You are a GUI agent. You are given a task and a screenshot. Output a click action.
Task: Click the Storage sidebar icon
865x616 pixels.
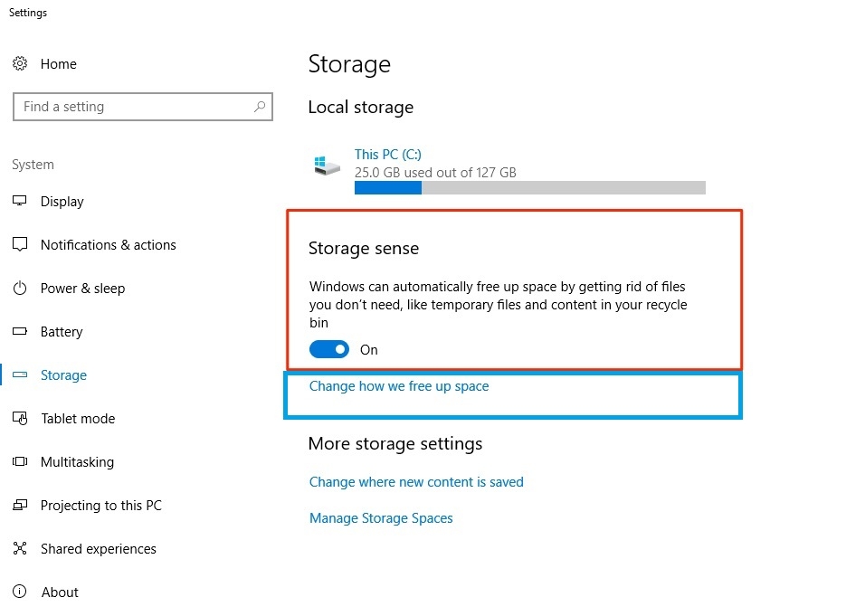click(20, 375)
